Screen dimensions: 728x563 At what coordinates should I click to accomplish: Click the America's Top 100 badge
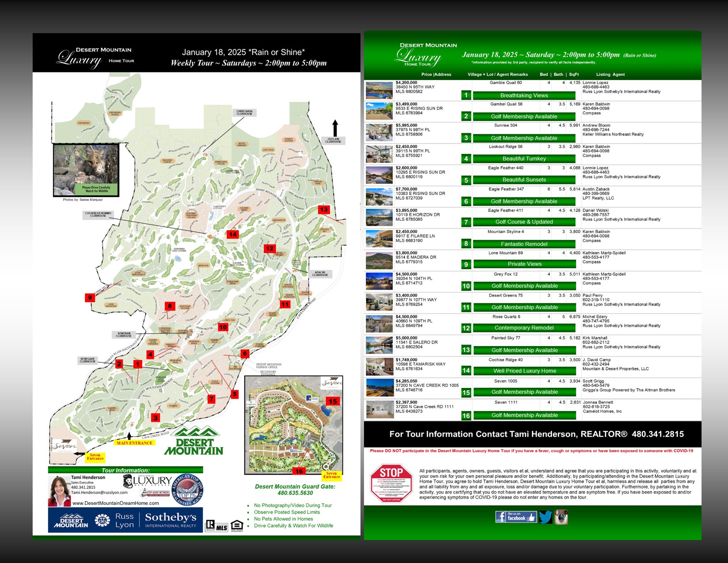point(188,490)
